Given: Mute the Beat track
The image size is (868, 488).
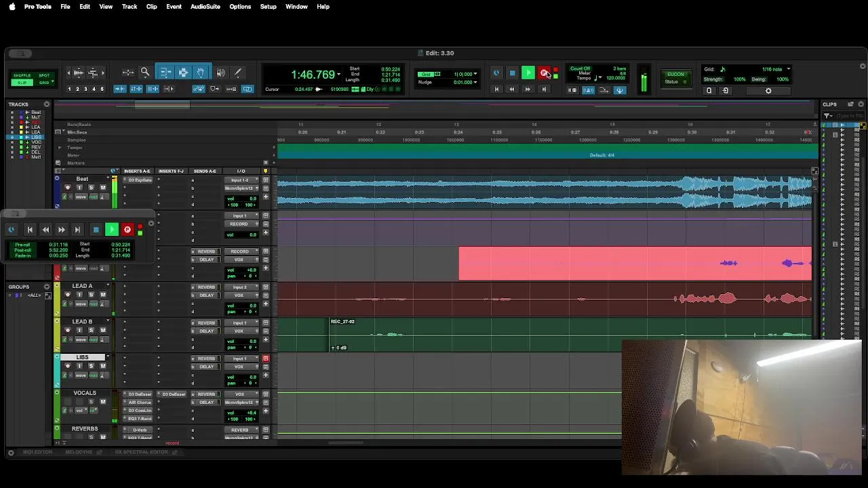Looking at the screenshot, I should coord(103,188).
